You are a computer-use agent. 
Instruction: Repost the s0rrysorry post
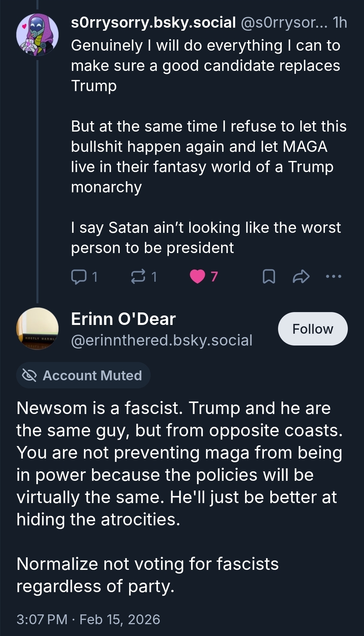(138, 277)
